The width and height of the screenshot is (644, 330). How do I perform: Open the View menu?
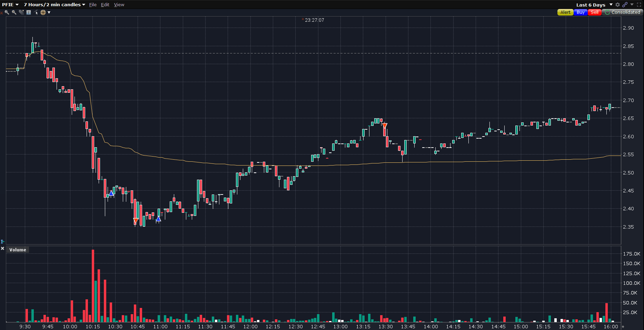pyautogui.click(x=119, y=5)
